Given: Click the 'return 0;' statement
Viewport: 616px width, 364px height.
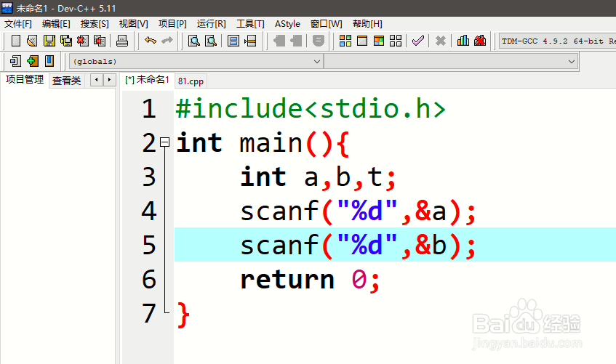Looking at the screenshot, I should coord(310,280).
